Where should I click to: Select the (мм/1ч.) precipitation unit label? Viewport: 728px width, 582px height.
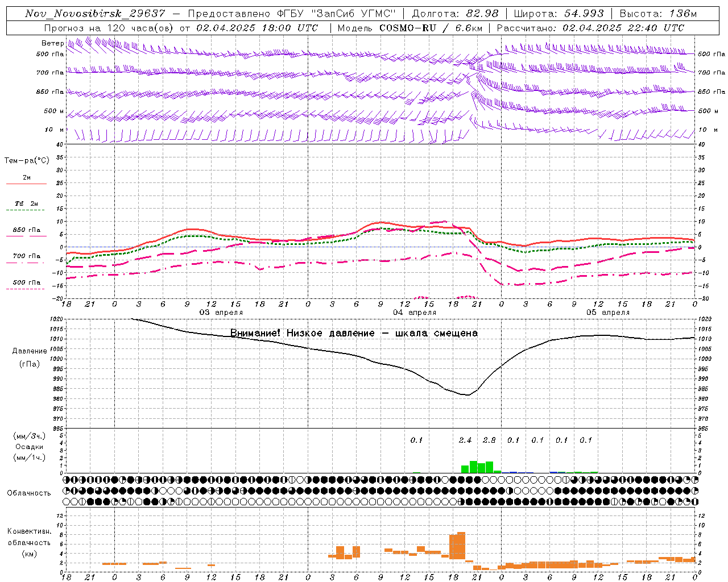click(30, 458)
